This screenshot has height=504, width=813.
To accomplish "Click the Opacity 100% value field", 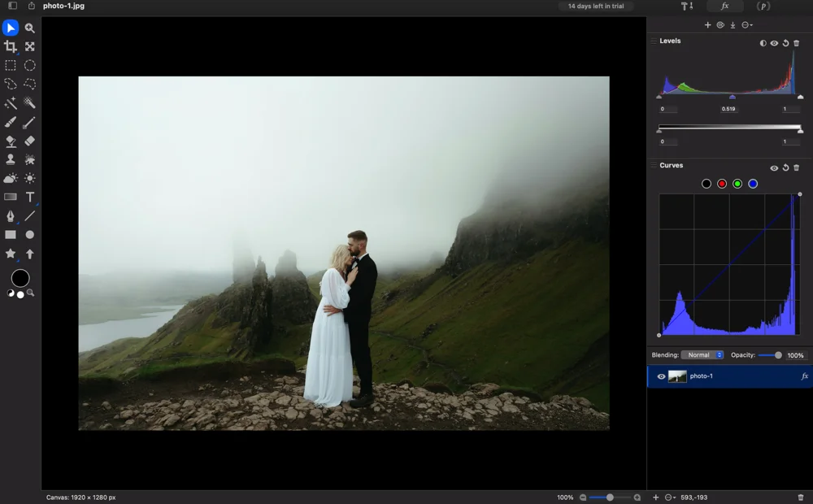I will pos(795,355).
